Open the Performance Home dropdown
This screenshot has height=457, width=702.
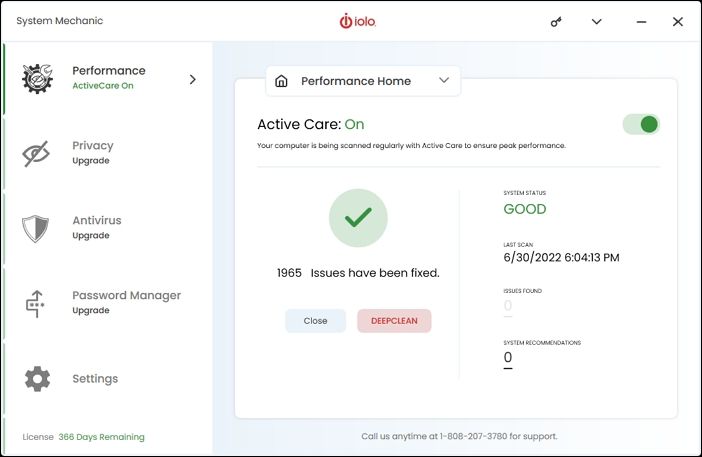tap(363, 81)
